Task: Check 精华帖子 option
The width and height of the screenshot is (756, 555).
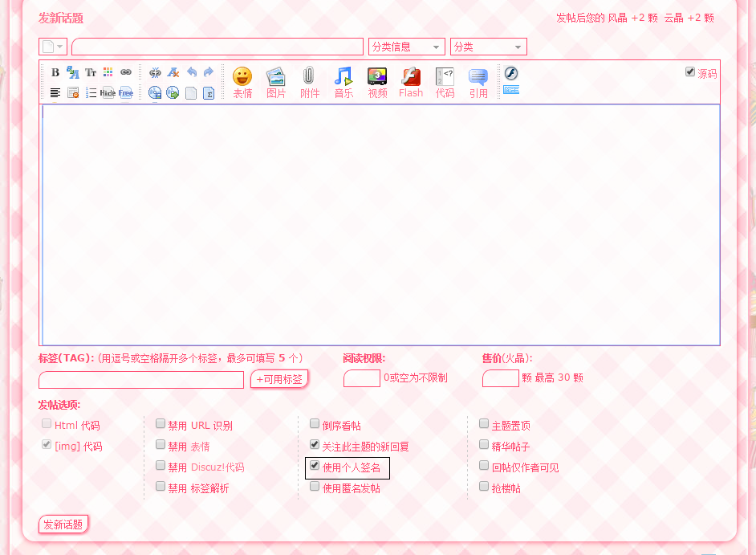Action: [484, 444]
